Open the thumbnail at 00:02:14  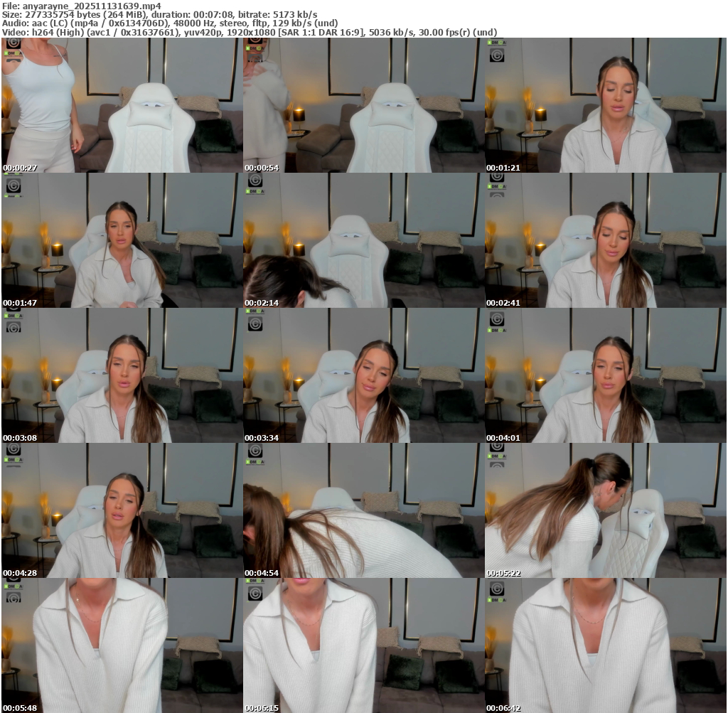pos(363,240)
